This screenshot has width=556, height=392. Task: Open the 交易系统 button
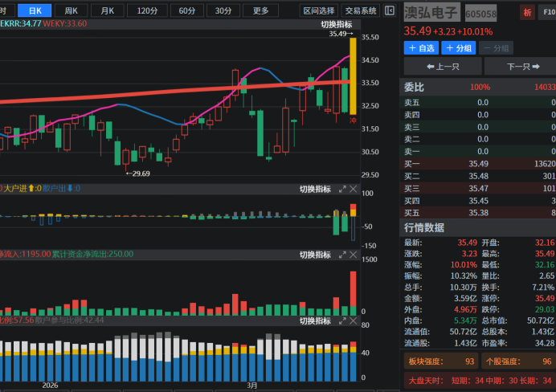click(361, 11)
